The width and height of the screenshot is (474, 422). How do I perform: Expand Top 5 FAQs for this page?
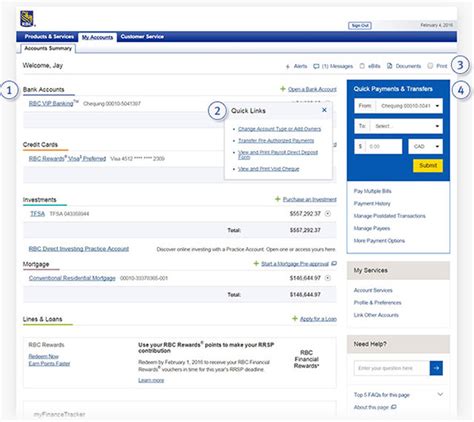coord(440,394)
